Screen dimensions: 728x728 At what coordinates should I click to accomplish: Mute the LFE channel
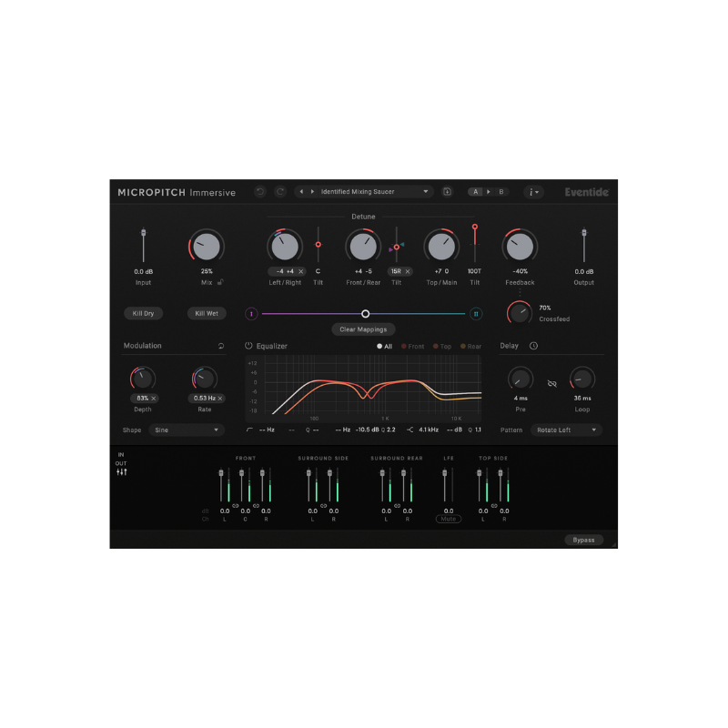(x=448, y=520)
